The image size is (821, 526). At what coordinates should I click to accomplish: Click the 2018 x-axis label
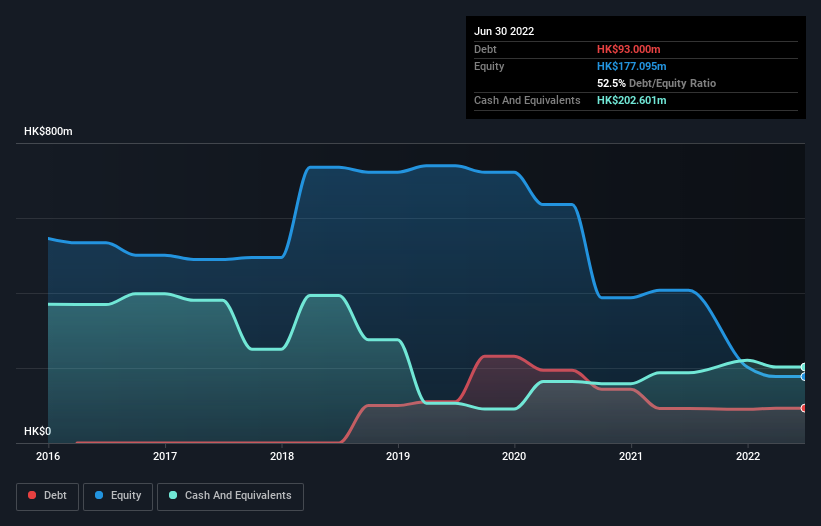tap(282, 456)
